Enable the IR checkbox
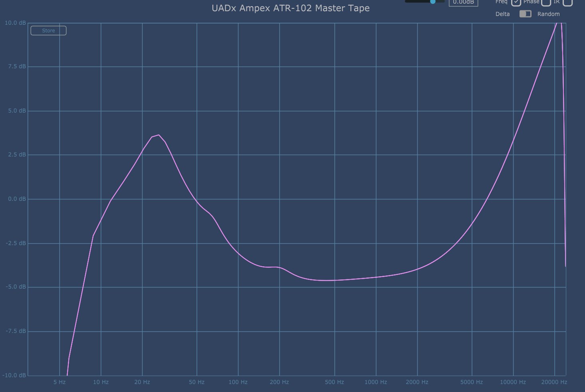Viewport: 585px width, 392px height. (x=567, y=2)
